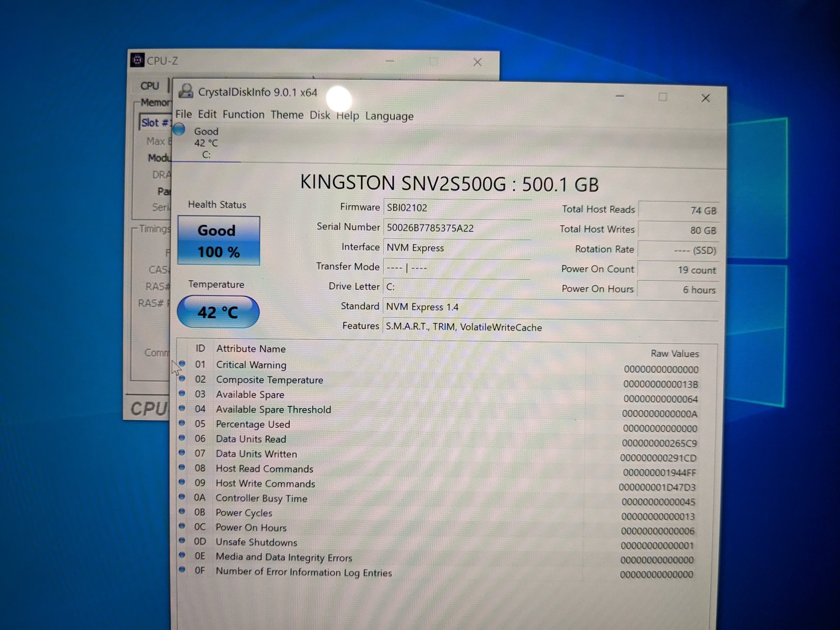This screenshot has height=630, width=840.
Task: Click the Firmware field SBI02102
Action: 457,207
